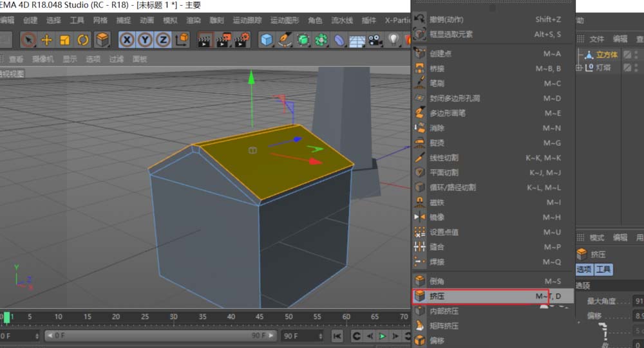Open the coordinate system icon beside Z
This screenshot has height=348, width=644.
coord(182,40)
